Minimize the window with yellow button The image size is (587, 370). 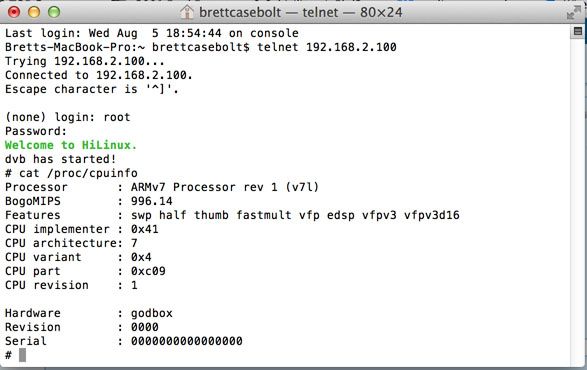point(34,12)
